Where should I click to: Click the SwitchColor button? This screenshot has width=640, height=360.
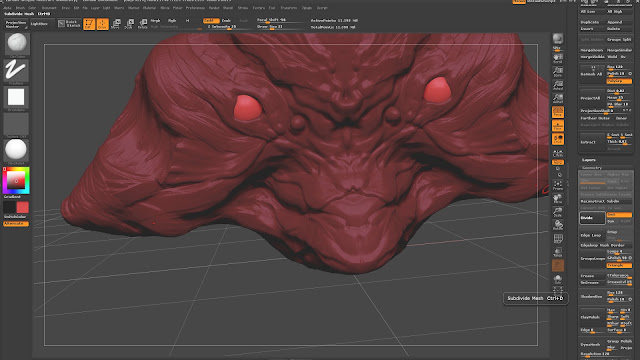pyautogui.click(x=16, y=217)
